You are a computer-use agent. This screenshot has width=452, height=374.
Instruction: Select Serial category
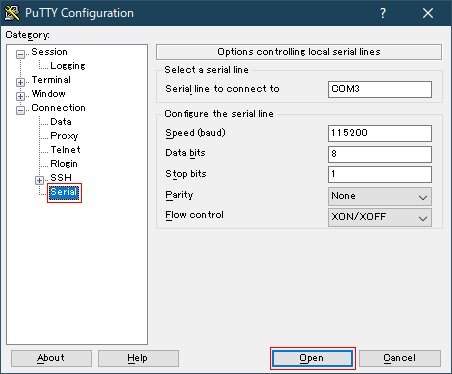point(64,192)
